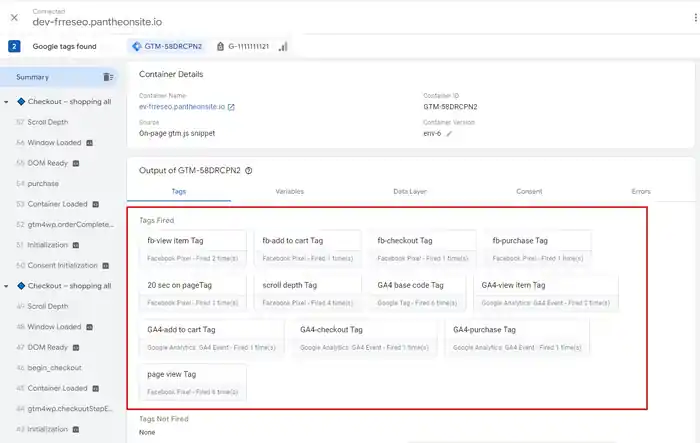Screen dimensions: 700x443
Task: Select the GTM-58DRCPN2 container chip
Action: point(167,46)
